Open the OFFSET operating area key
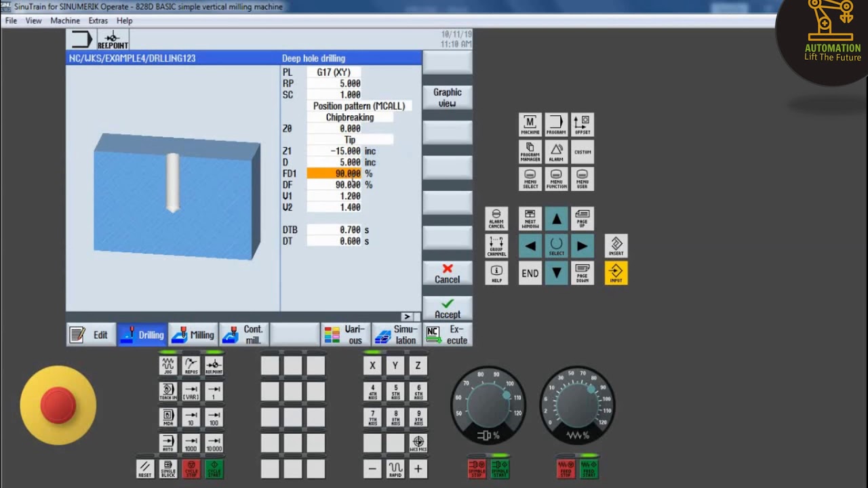This screenshot has height=488, width=868. coord(583,125)
